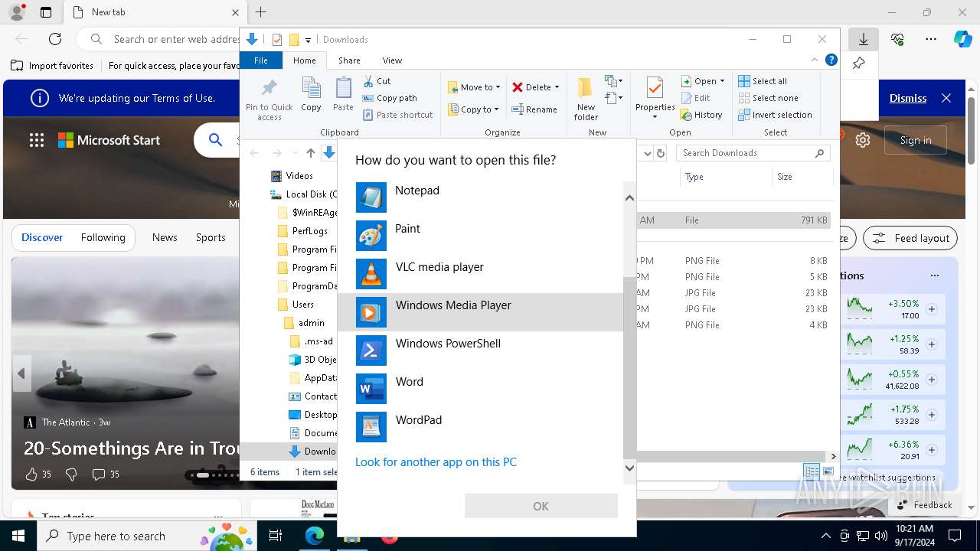This screenshot has width=980, height=551.
Task: Switch to the View ribbon tab
Action: click(392, 60)
